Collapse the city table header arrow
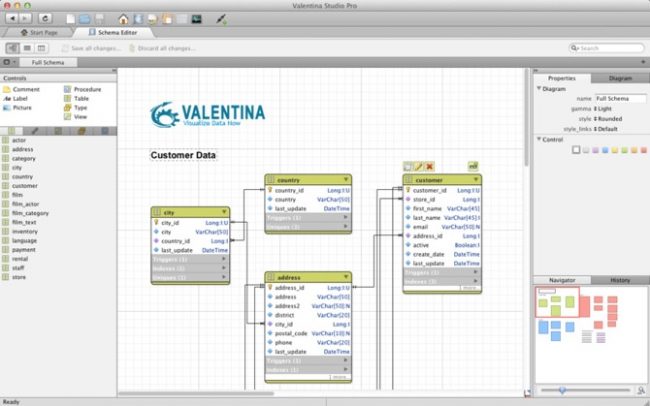 pyautogui.click(x=224, y=212)
